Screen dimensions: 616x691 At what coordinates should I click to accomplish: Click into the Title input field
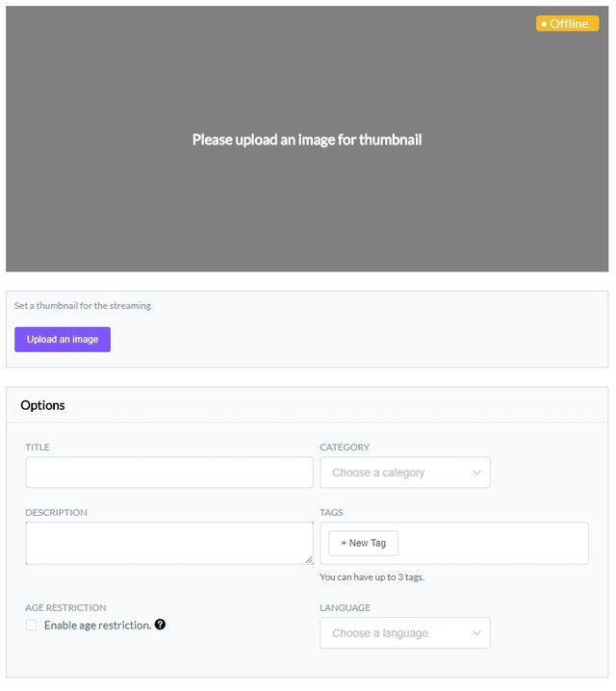pyautogui.click(x=169, y=473)
